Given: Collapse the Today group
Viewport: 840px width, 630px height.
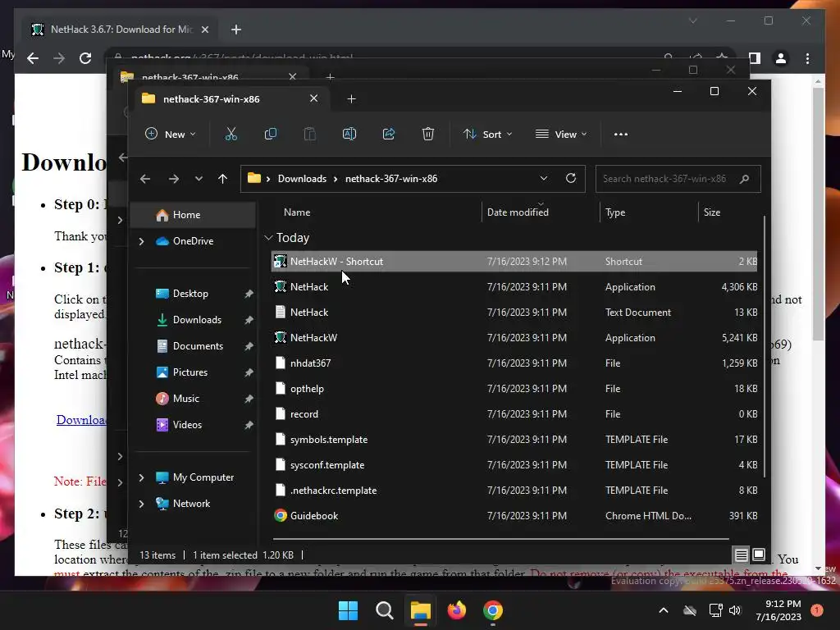Looking at the screenshot, I should 268,237.
